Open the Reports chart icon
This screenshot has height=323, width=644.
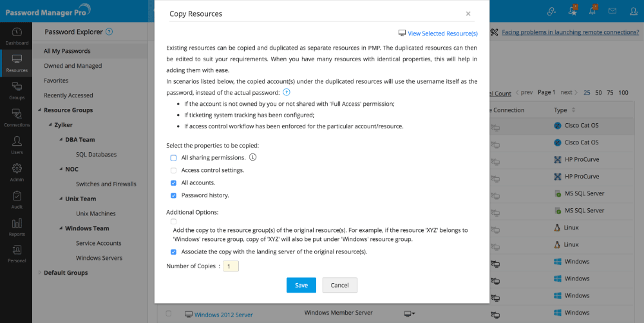[17, 226]
